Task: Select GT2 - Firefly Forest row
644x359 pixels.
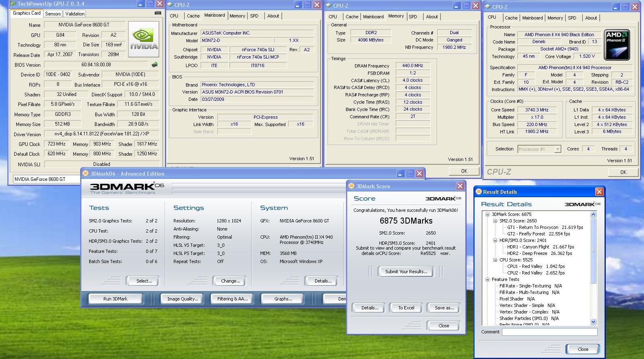Action: coord(539,234)
